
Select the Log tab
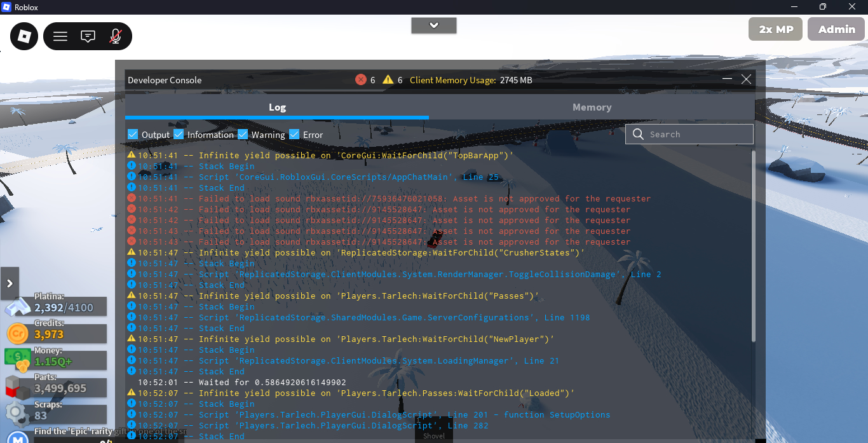coord(277,107)
